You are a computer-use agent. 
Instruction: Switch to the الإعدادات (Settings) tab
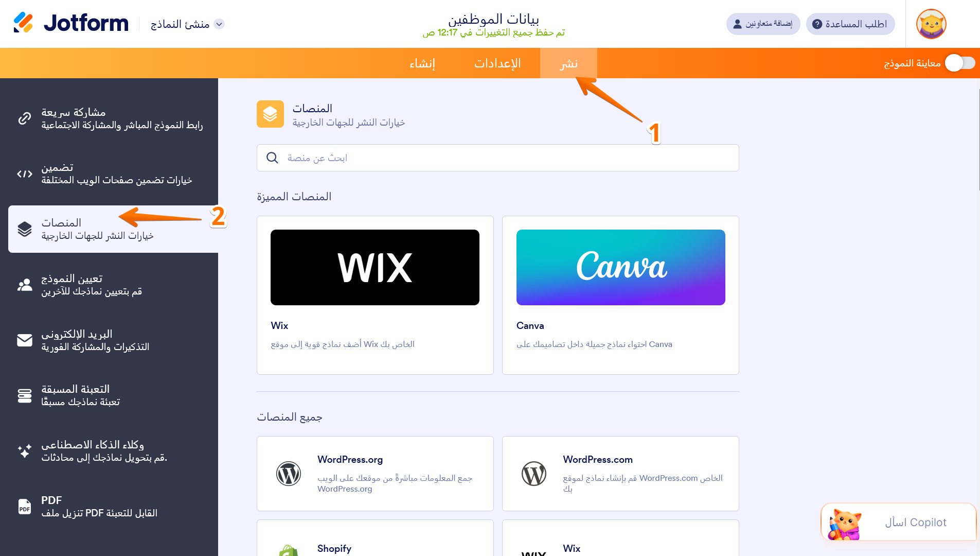[497, 63]
